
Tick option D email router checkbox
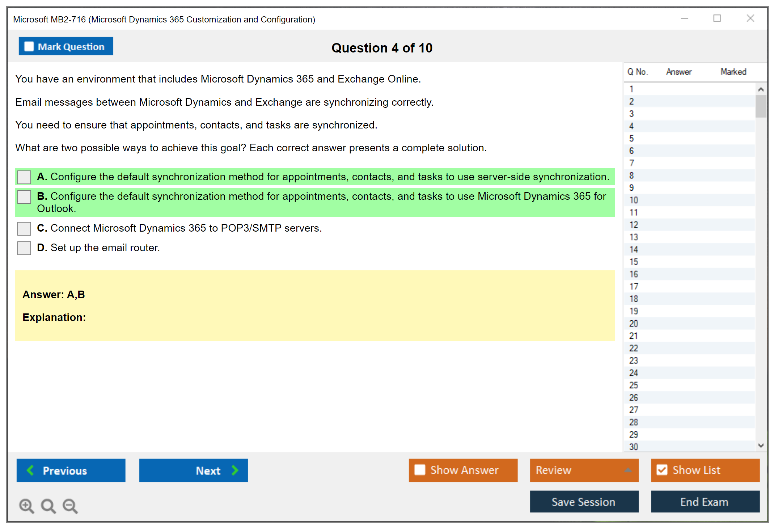(x=24, y=248)
